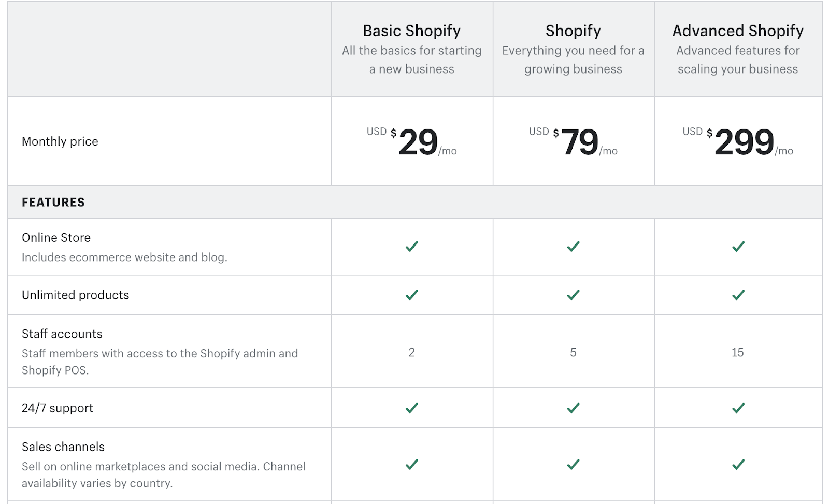Image resolution: width=829 pixels, height=504 pixels.
Task: Click Sales channels checkmark under Advanced Shopify
Action: [738, 465]
